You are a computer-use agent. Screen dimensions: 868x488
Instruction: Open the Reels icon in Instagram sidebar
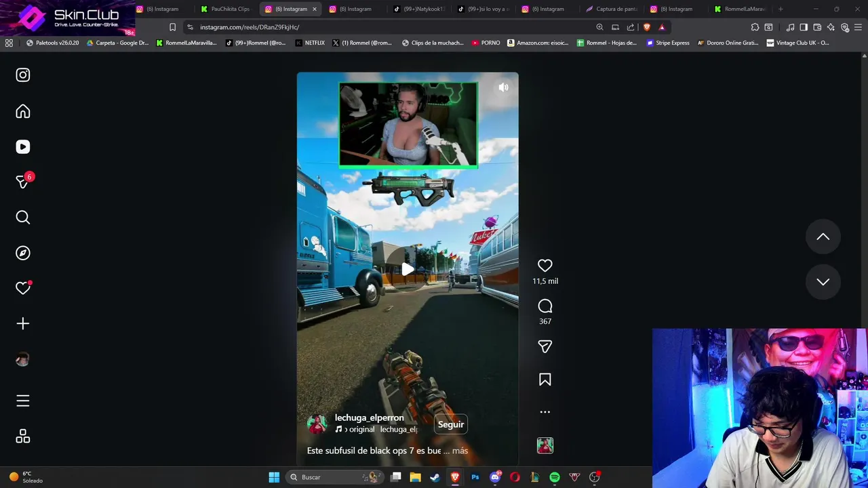coord(23,147)
